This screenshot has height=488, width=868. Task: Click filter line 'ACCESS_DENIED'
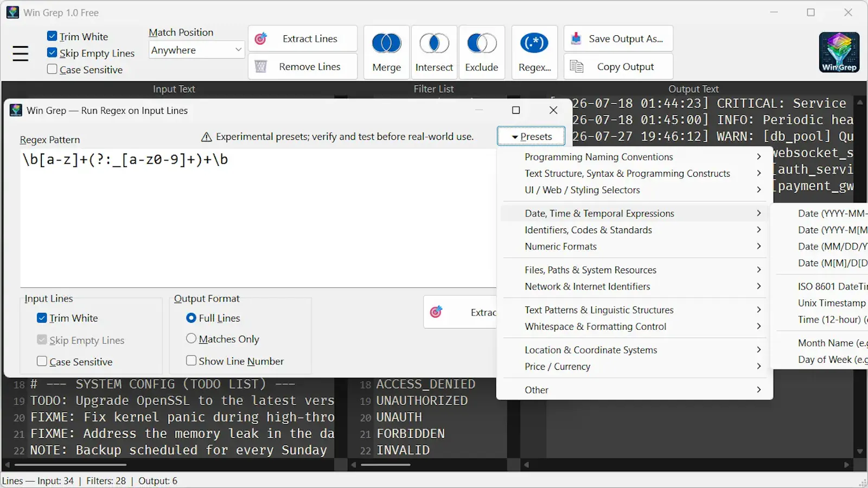pyautogui.click(x=426, y=384)
